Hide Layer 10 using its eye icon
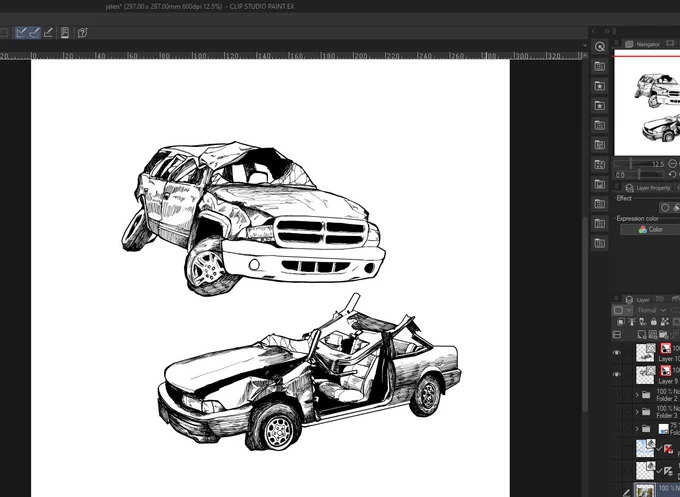 pyautogui.click(x=617, y=353)
